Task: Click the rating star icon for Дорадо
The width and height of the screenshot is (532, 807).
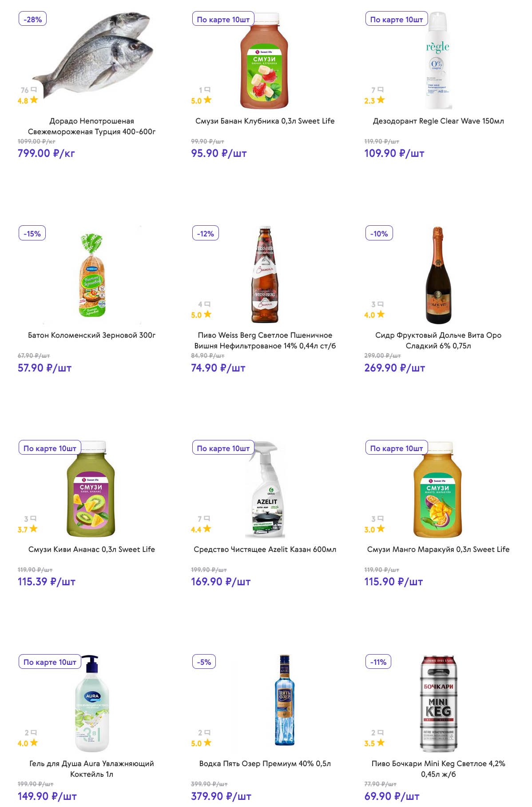Action: (x=34, y=100)
